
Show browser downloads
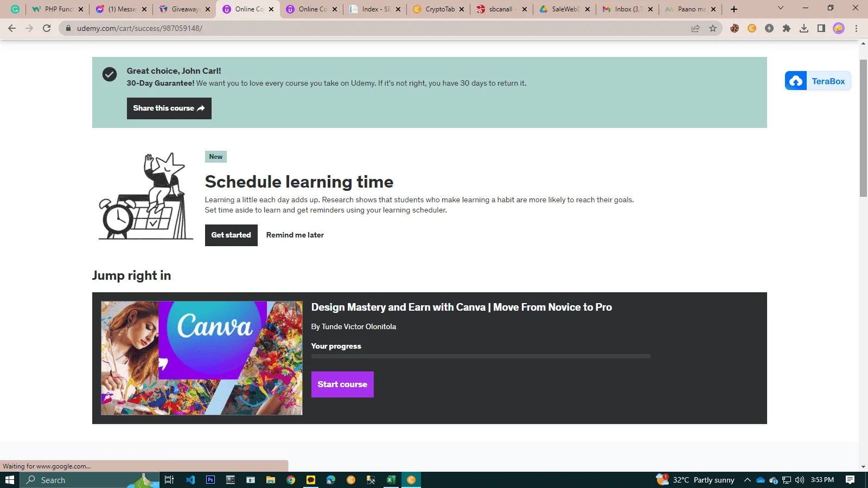[x=804, y=28]
